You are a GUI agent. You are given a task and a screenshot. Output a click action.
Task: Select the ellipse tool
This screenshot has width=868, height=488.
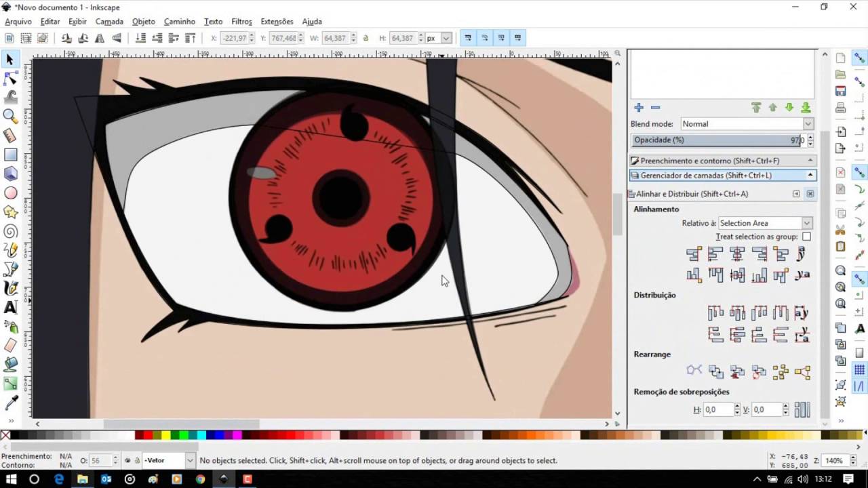tap(9, 193)
